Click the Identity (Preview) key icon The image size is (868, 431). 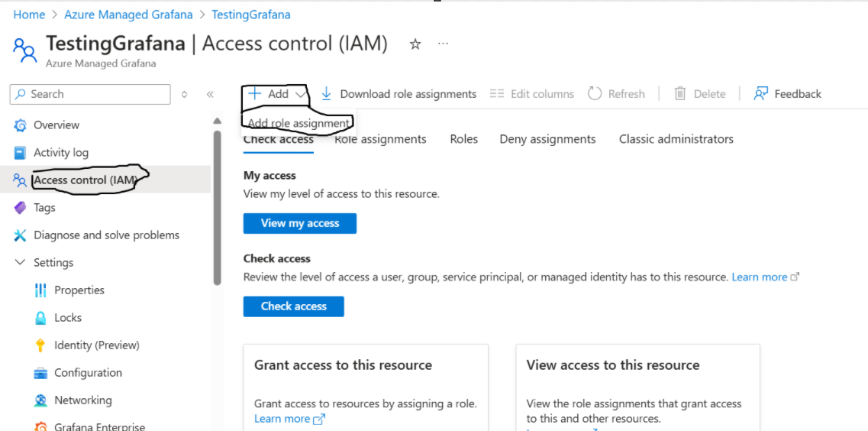tap(40, 345)
